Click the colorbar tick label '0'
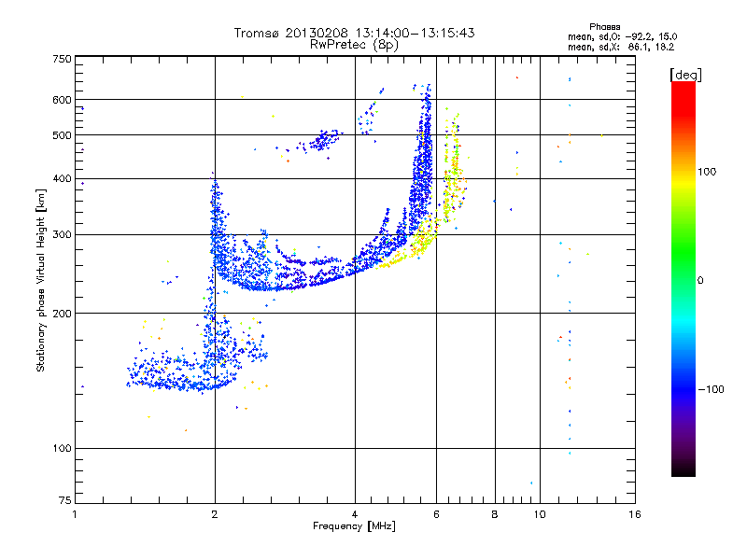 700,281
